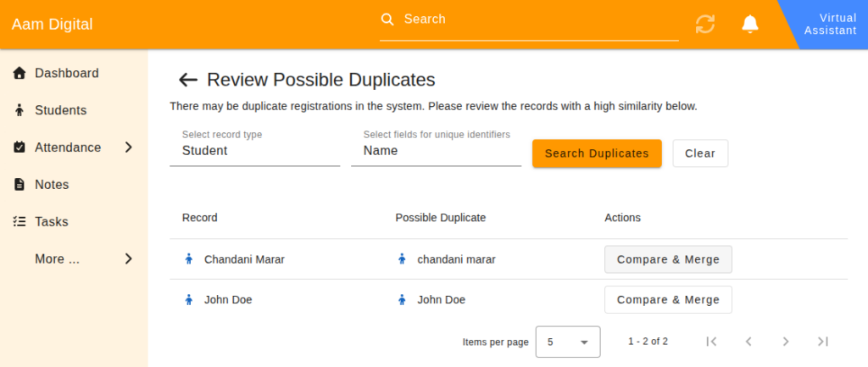Click the Notes document icon
This screenshot has width=868, height=367.
[x=19, y=185]
